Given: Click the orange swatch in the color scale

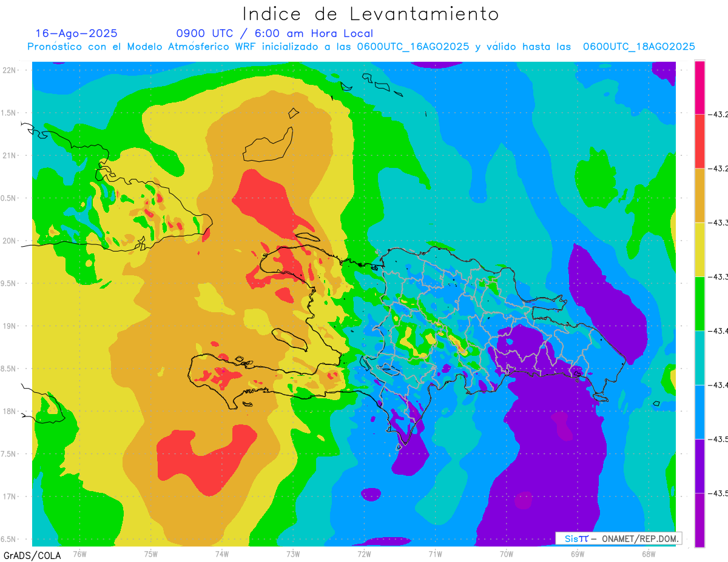Looking at the screenshot, I should [699, 195].
